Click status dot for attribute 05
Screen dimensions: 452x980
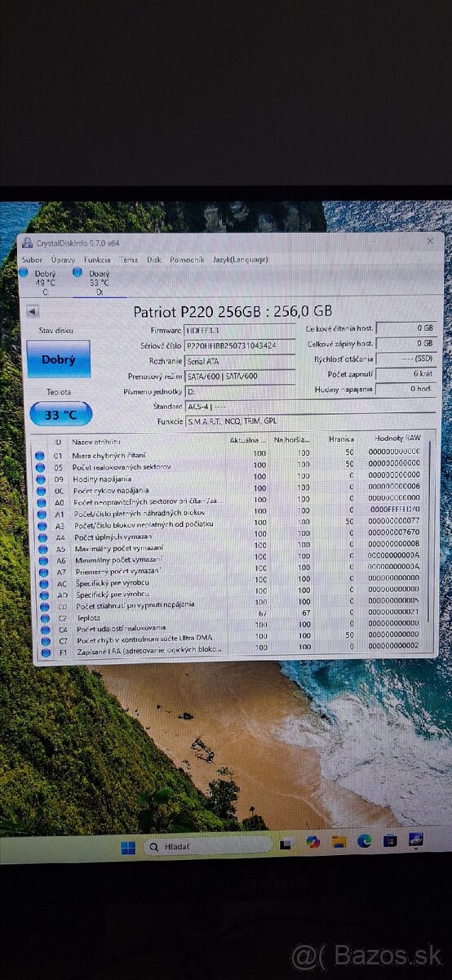[38, 467]
